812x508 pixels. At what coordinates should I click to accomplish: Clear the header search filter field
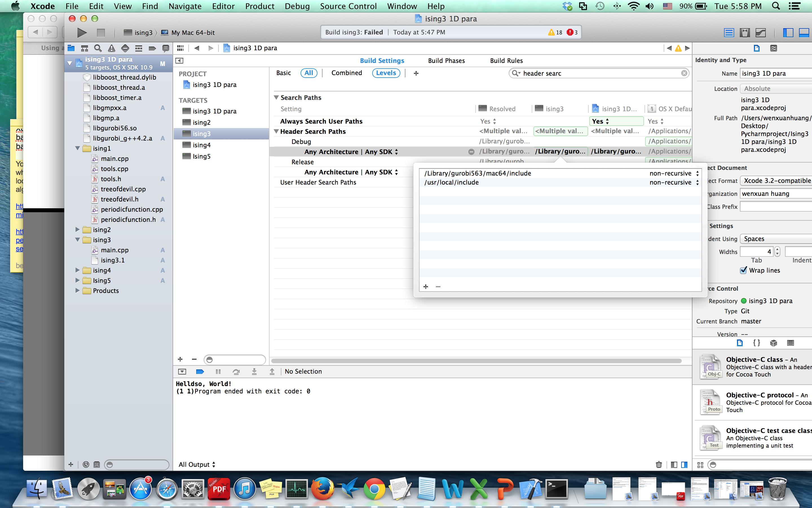click(684, 73)
